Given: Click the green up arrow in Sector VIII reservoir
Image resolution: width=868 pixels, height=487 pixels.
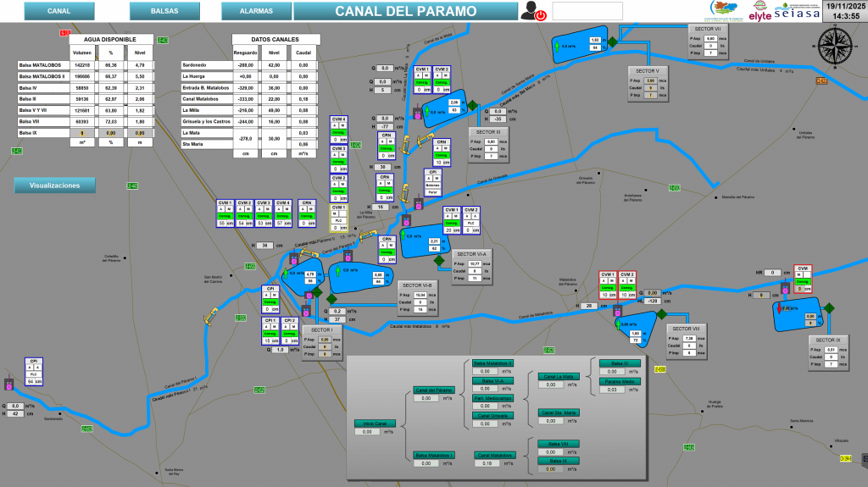Looking at the screenshot, I should [618, 324].
